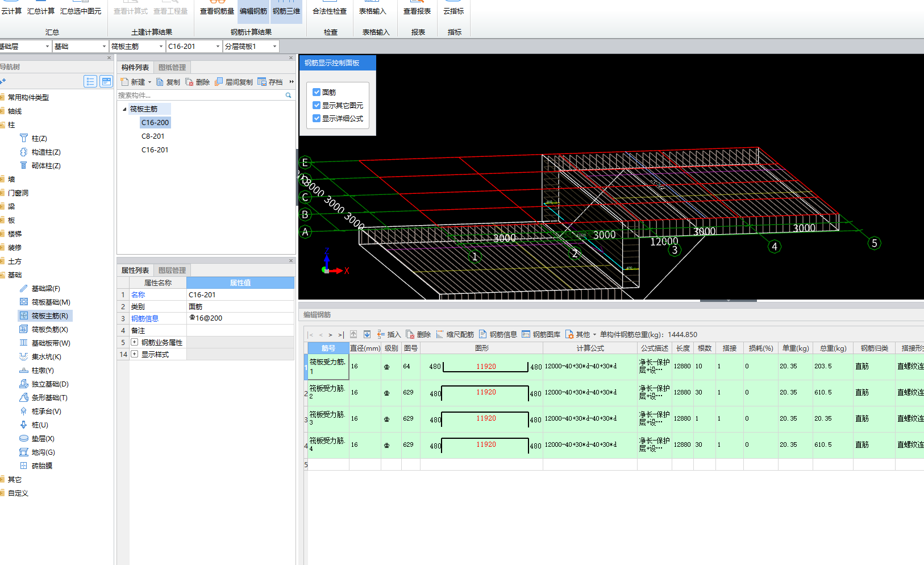Click 查看钢筋量 ribbon button
Viewport: 924px width, 565px height.
[x=217, y=11]
